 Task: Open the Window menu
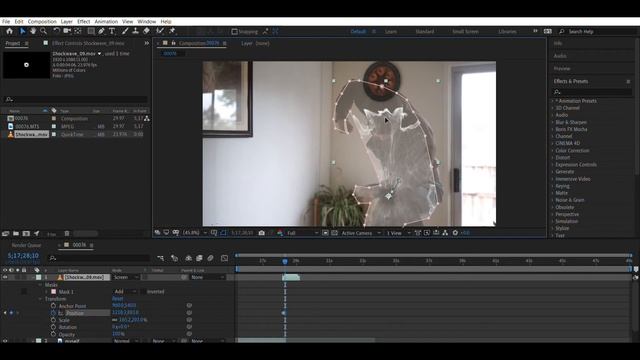147,22
